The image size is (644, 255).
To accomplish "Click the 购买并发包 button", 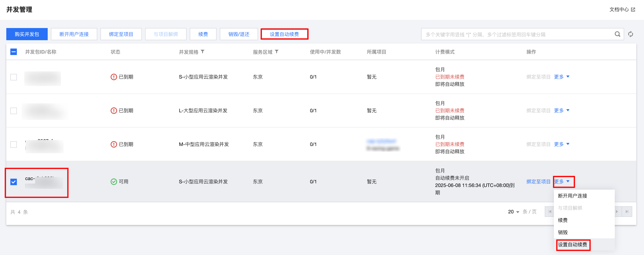I will (27, 34).
